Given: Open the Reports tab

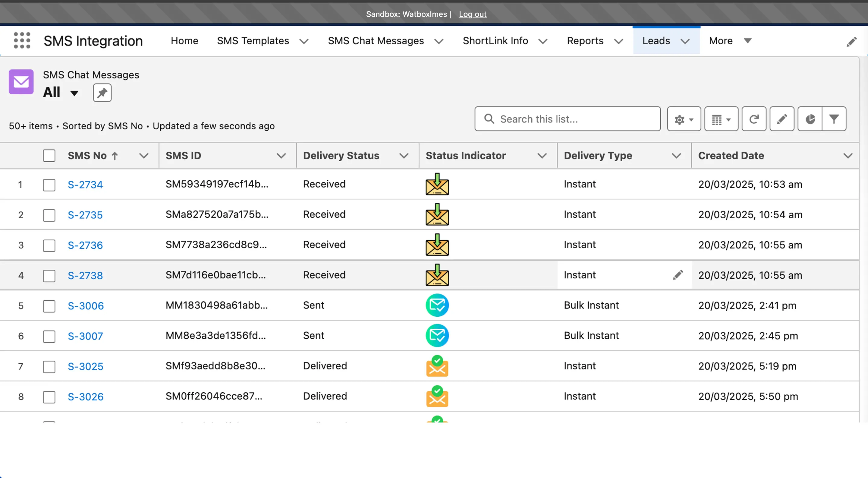Looking at the screenshot, I should [585, 41].
